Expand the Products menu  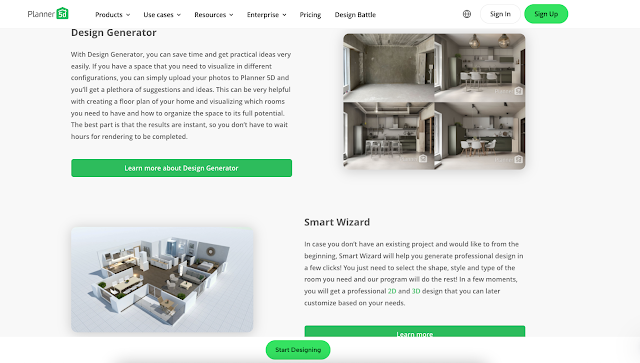click(113, 15)
